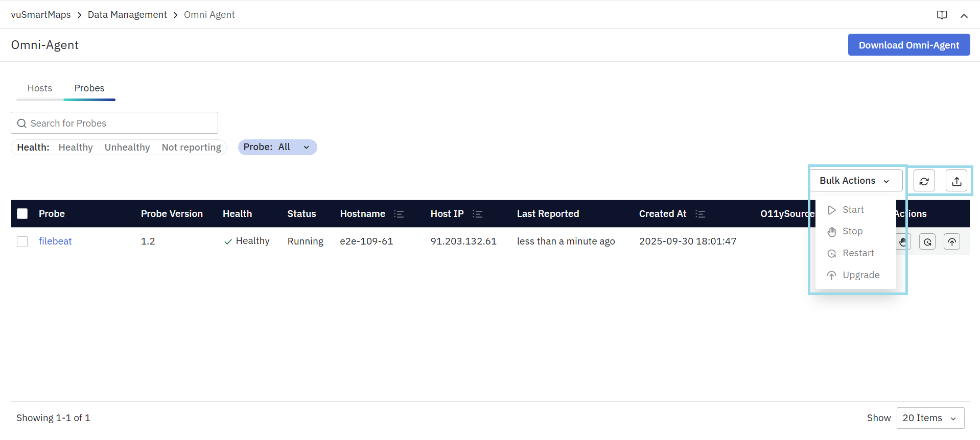Image resolution: width=980 pixels, height=440 pixels.
Task: Open the Created At column filter icon
Action: (x=701, y=214)
